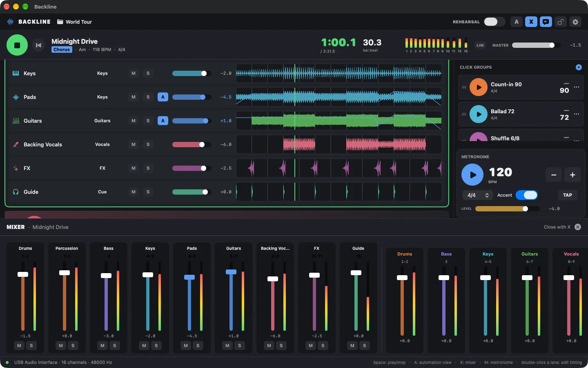588x368 pixels.
Task: Click the Keys track waveform lane
Action: 339,73
